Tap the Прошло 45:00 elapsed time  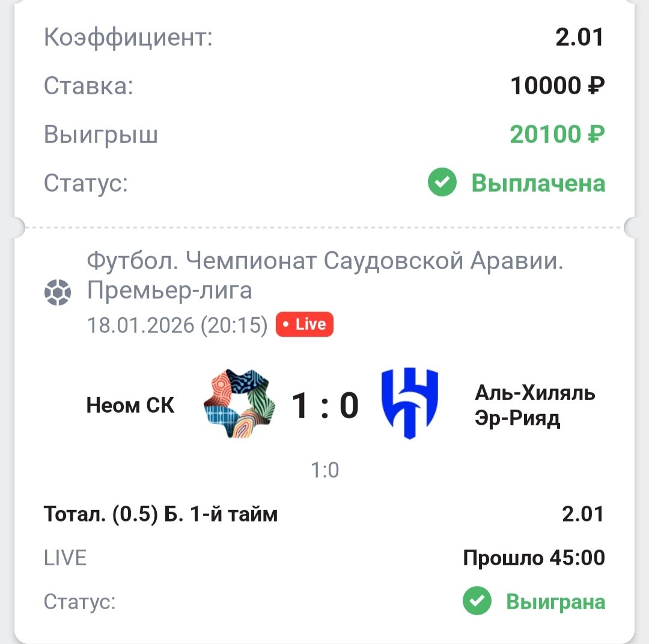[534, 558]
